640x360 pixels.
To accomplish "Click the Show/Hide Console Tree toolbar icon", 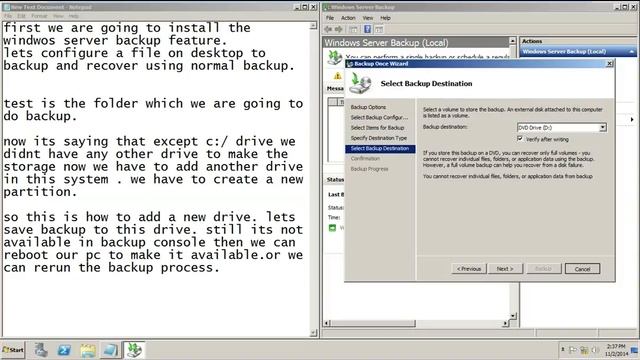I will 353,29.
